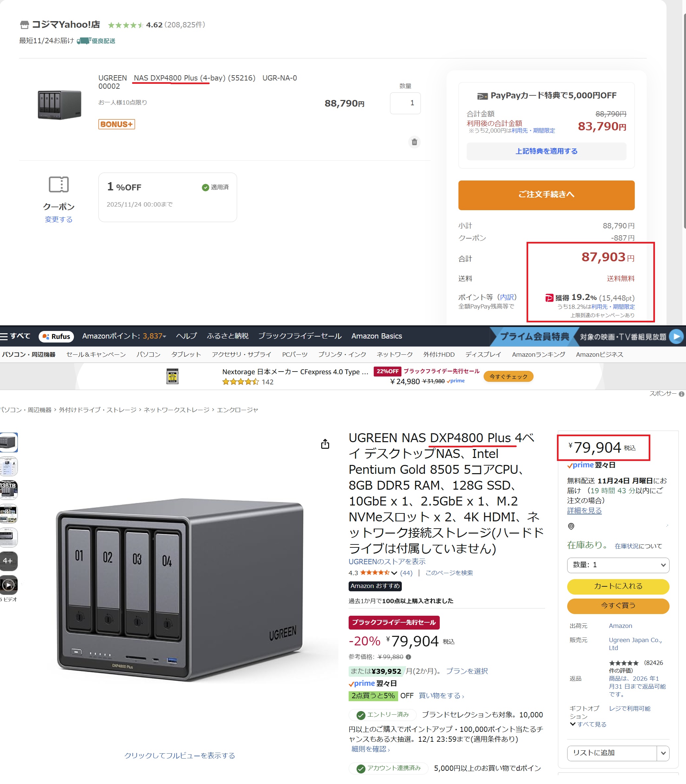Select the first product thumbnail image
The height and width of the screenshot is (784, 686).
(x=9, y=442)
